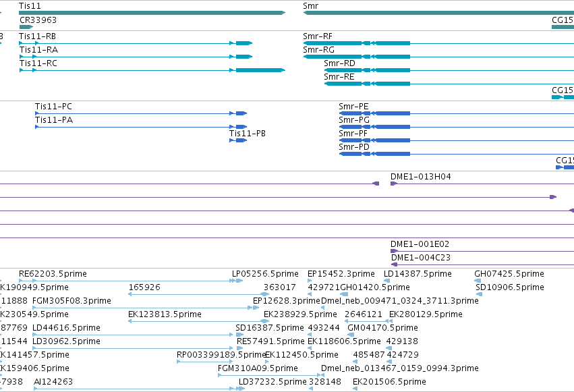Select the Smr-RF transcript label
Screen dimensions: 574x392
(318, 36)
